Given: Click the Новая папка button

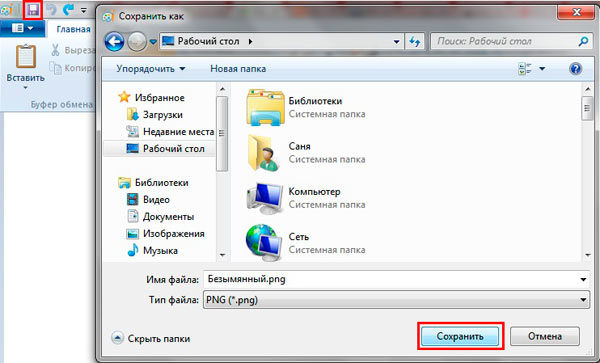Looking at the screenshot, I should [238, 69].
